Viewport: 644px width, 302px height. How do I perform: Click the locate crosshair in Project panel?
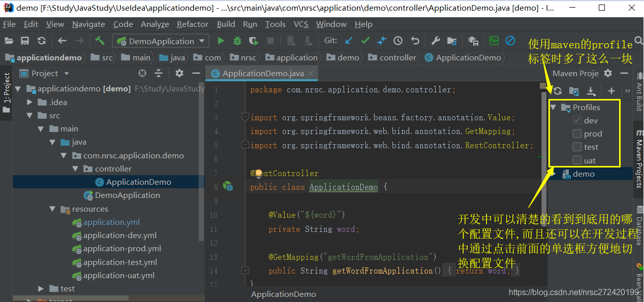tap(142, 74)
